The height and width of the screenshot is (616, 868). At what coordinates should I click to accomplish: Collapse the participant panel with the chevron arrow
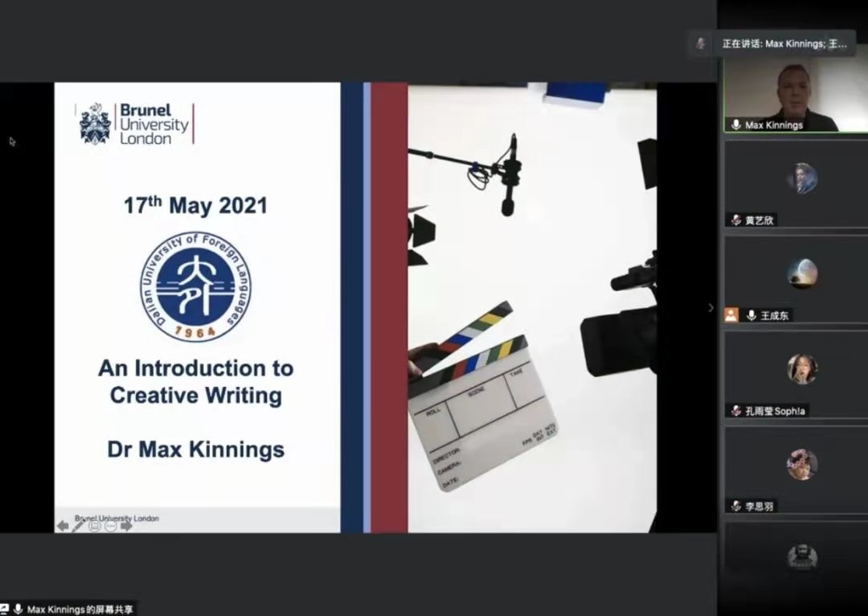click(x=710, y=308)
